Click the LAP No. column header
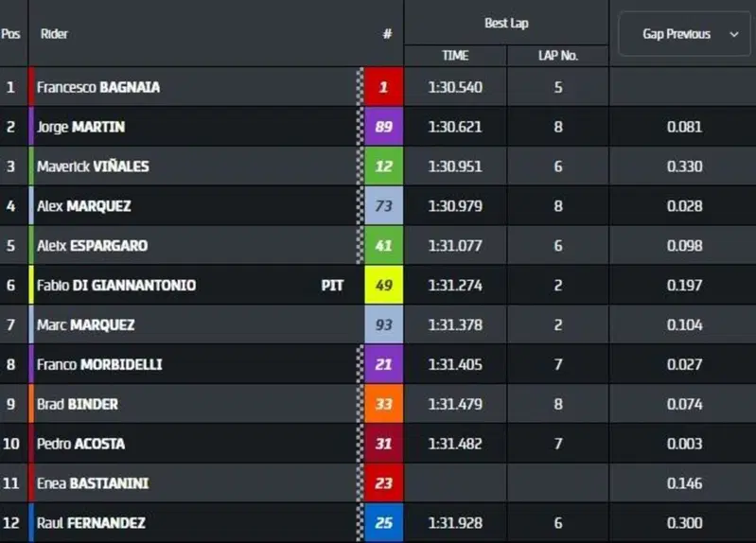 [x=558, y=56]
